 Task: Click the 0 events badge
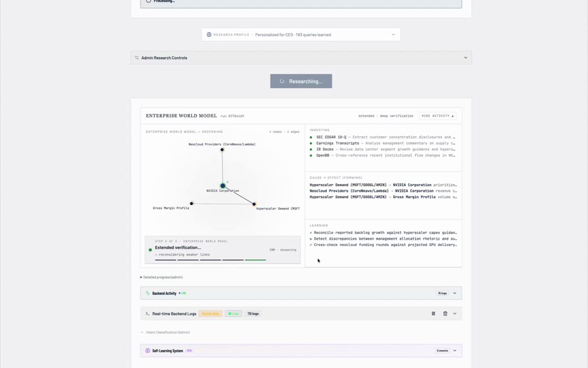(442, 351)
